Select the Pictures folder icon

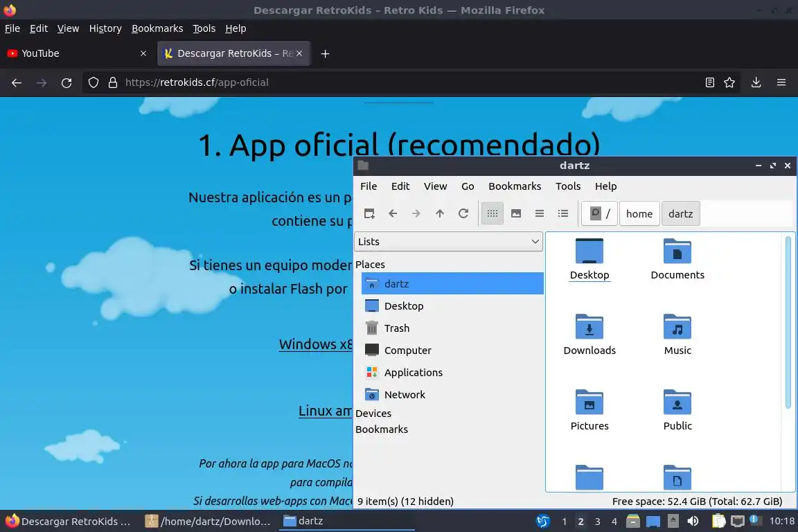click(589, 410)
